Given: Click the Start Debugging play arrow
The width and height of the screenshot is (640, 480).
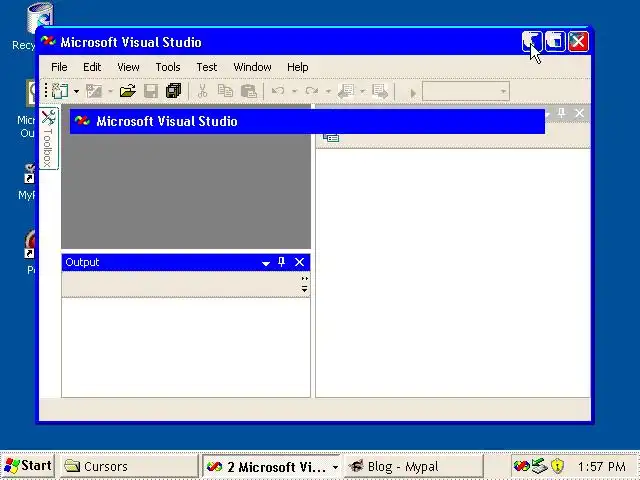Looking at the screenshot, I should [413, 93].
